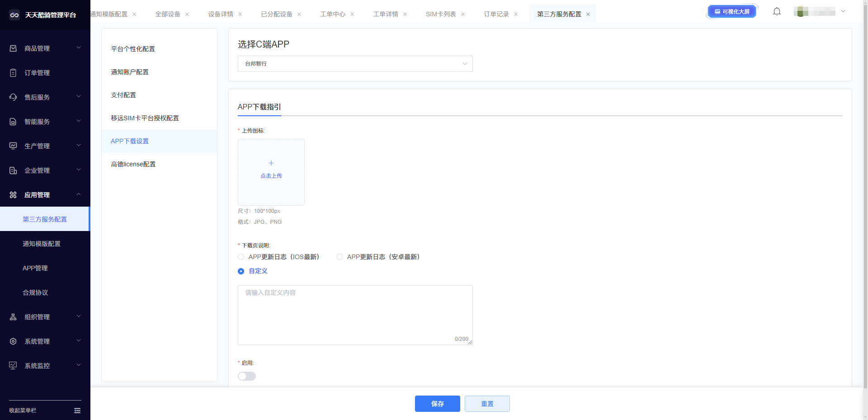The width and height of the screenshot is (868, 420).
Task: Click the 商品管理 sidebar icon
Action: 13,48
